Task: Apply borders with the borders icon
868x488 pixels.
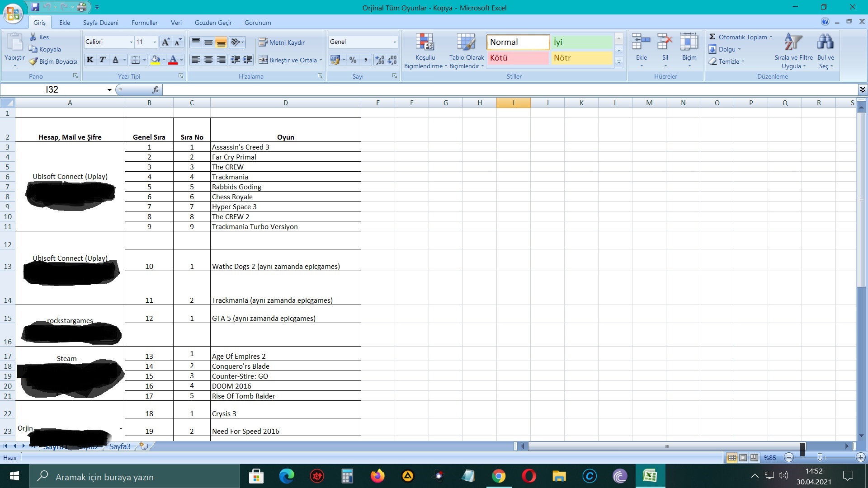Action: click(x=135, y=60)
